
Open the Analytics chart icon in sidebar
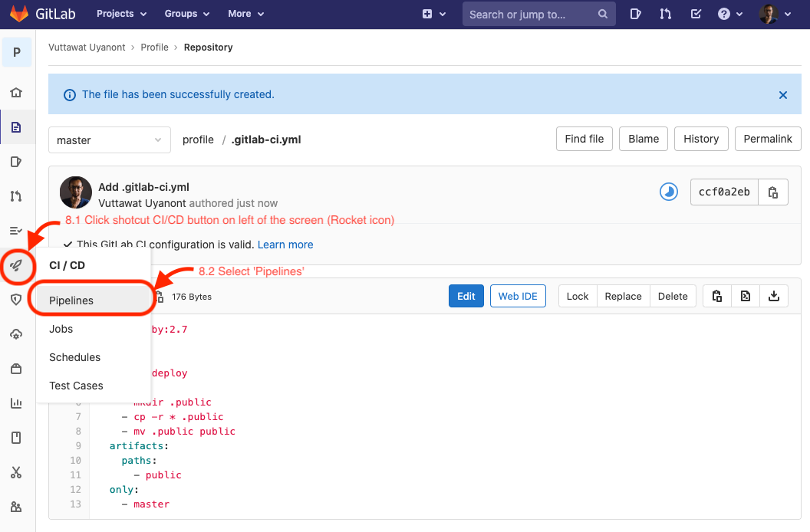click(x=17, y=402)
